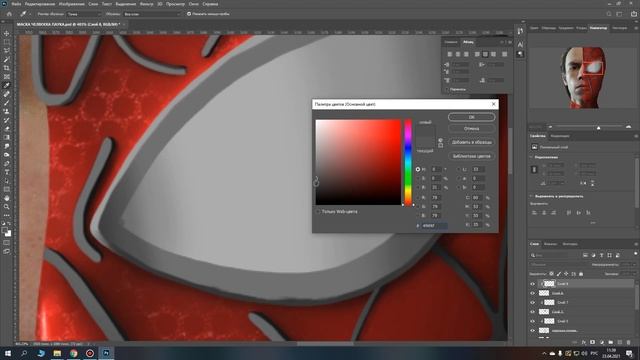The image size is (640, 360).
Task: Pick a color in the saturation field
Action: click(358, 162)
